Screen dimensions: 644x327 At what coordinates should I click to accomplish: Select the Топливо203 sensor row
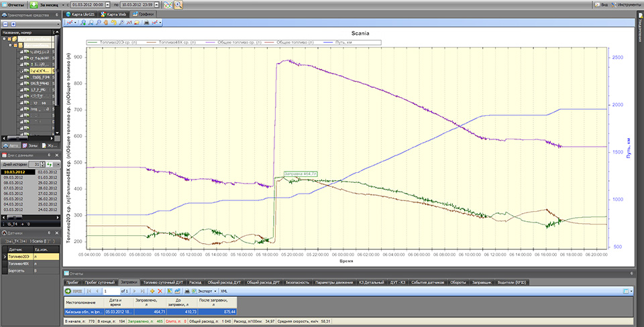click(31, 257)
